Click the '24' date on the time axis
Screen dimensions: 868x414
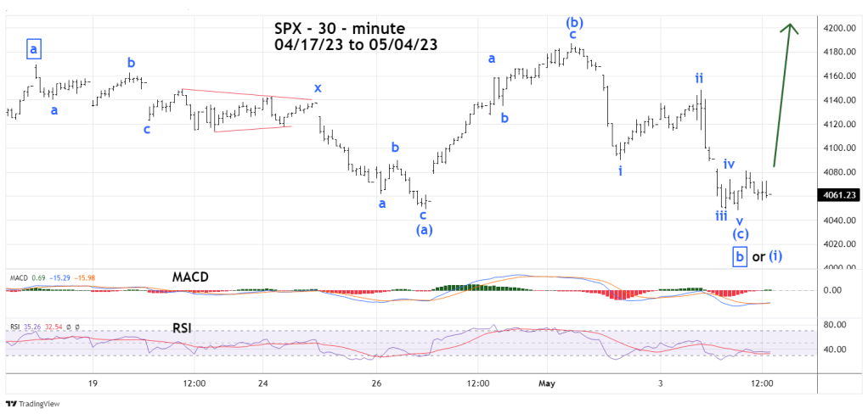pos(264,383)
